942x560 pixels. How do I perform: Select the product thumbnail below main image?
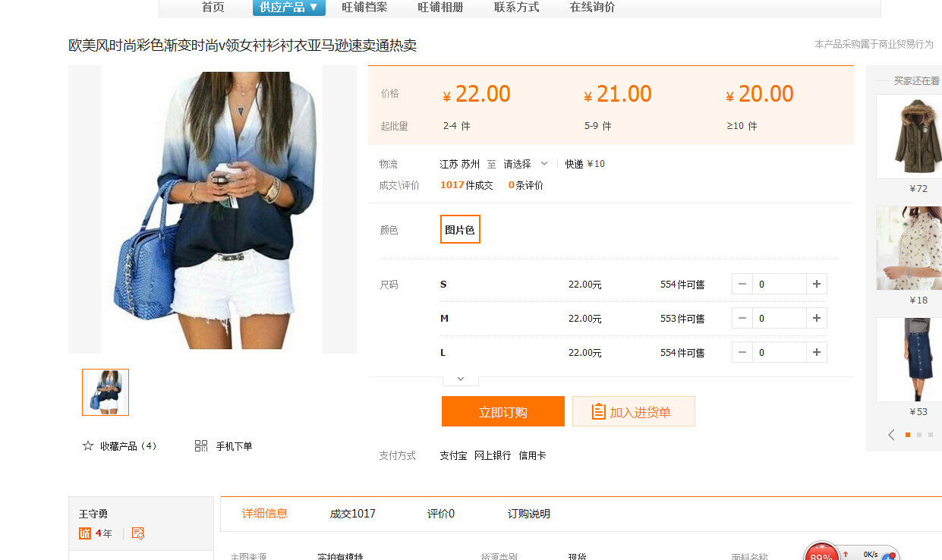pyautogui.click(x=106, y=392)
